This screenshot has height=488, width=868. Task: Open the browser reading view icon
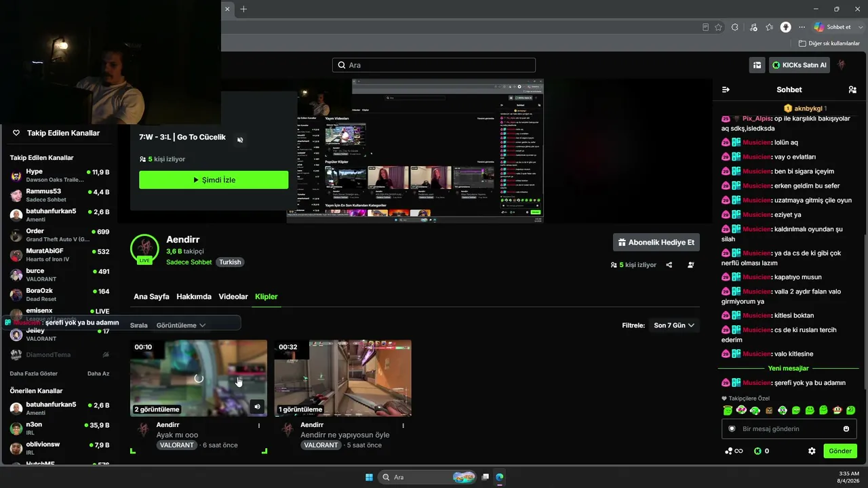coord(705,27)
